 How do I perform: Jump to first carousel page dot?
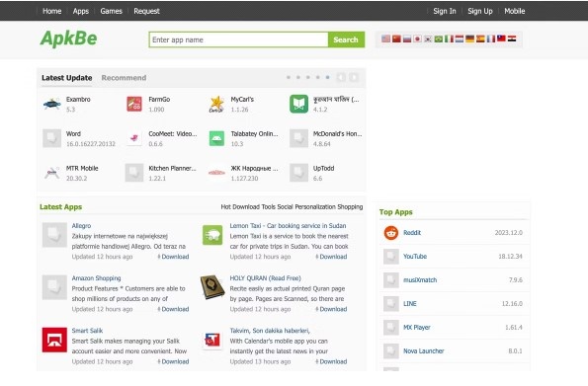(x=289, y=77)
